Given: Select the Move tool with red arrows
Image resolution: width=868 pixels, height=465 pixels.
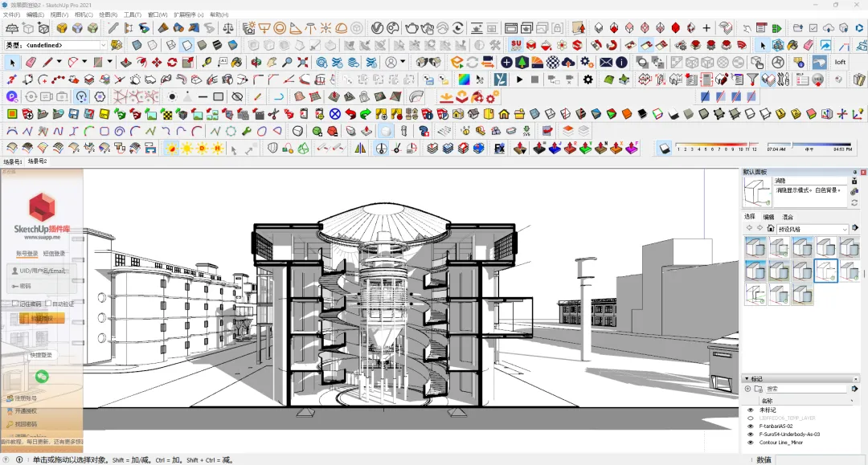Looking at the screenshot, I should point(157,63).
